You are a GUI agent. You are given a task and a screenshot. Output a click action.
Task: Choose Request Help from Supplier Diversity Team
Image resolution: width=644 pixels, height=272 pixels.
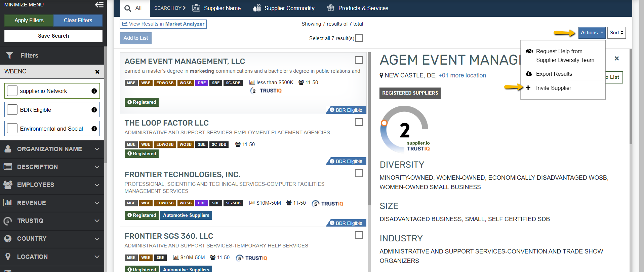(x=563, y=56)
